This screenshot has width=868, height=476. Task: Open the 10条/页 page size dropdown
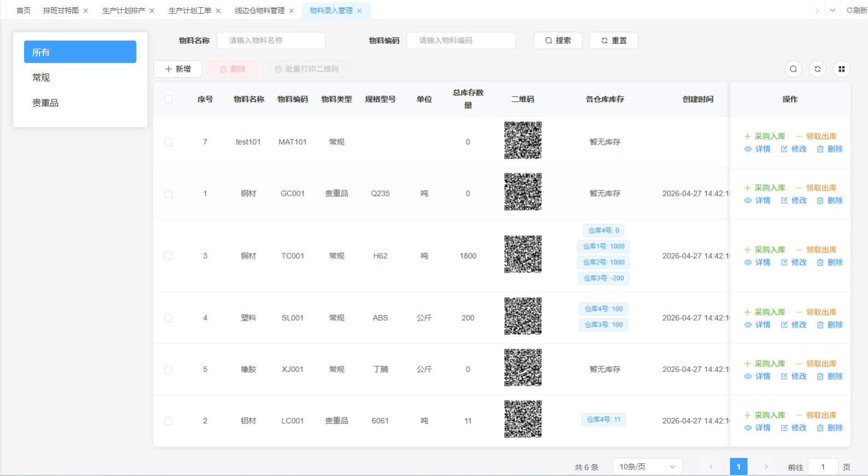click(x=647, y=467)
